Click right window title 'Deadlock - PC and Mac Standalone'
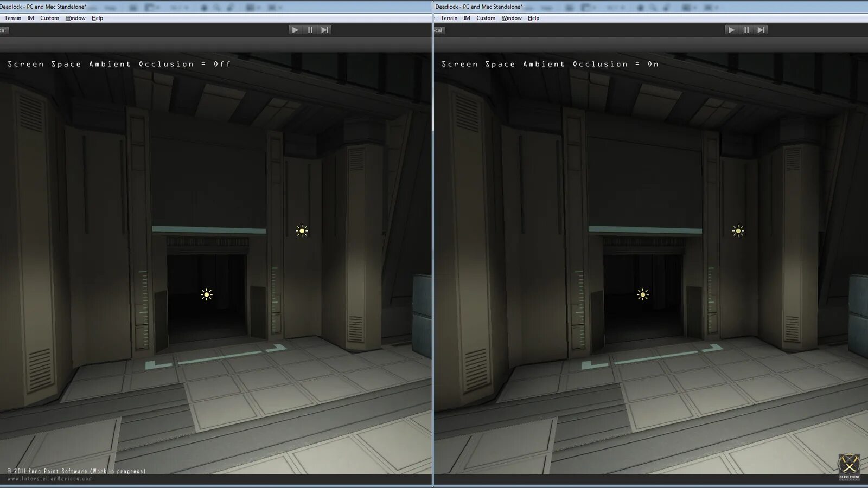 [479, 7]
